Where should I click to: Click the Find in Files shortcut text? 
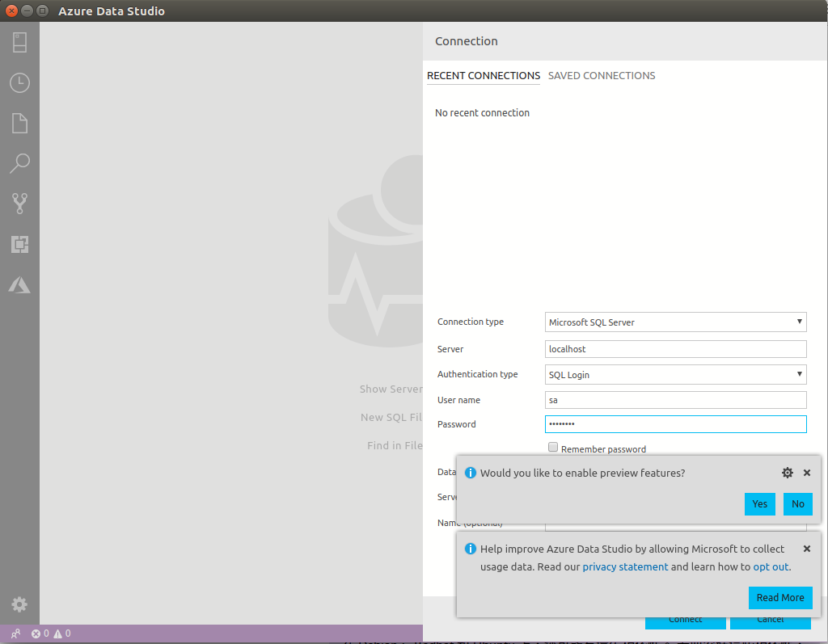(395, 445)
